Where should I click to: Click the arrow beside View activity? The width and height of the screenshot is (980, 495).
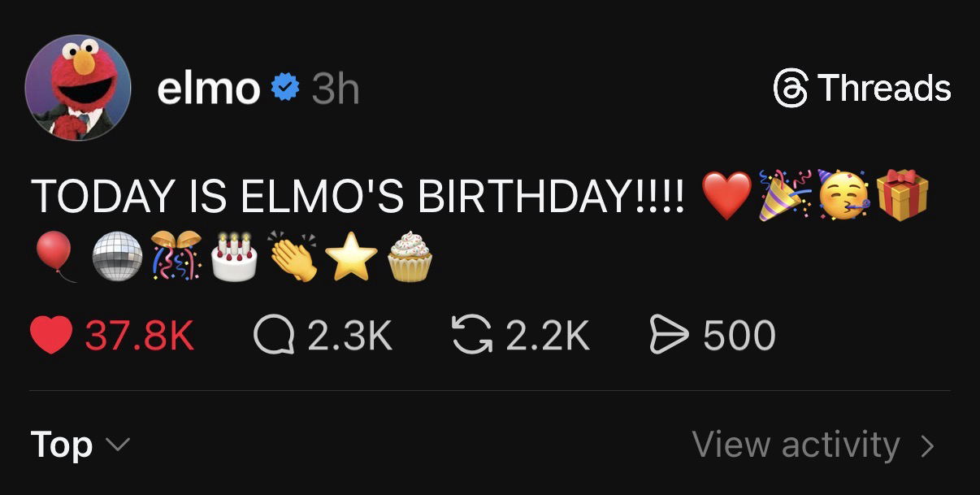coord(927,445)
